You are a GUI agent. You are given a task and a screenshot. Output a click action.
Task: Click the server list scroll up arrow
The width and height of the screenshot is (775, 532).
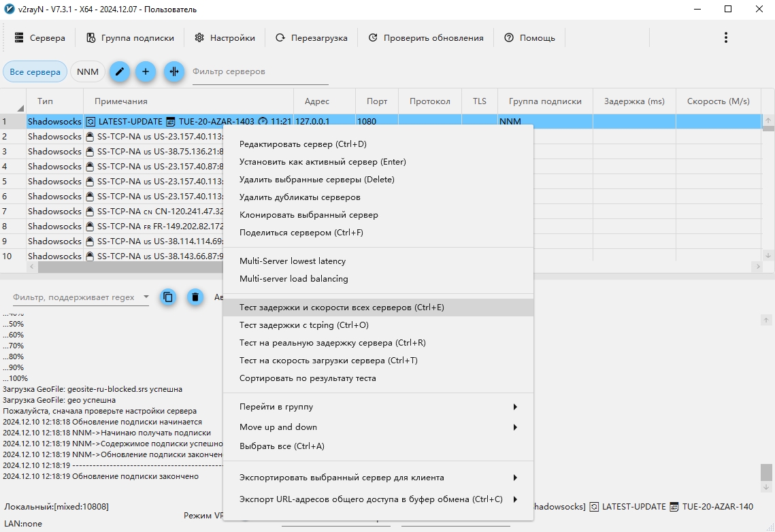[768, 120]
